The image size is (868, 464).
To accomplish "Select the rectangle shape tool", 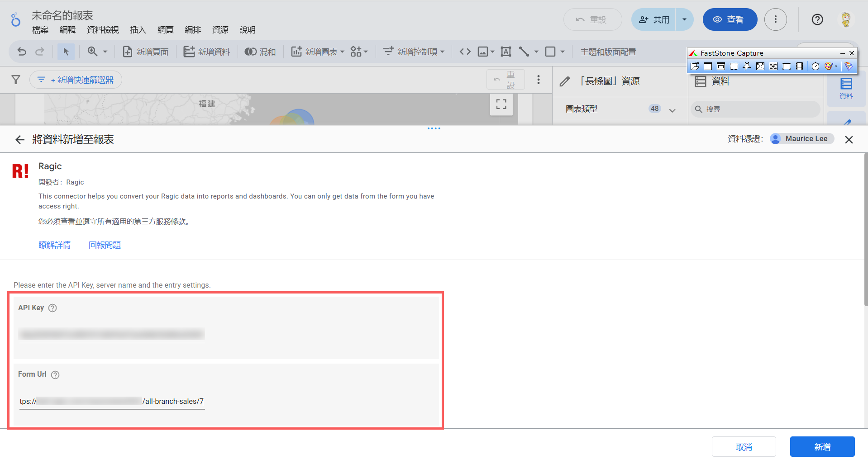I will point(550,52).
